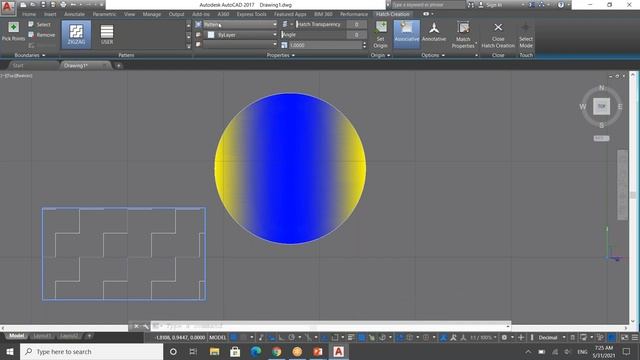The image size is (640, 360).
Task: Click the Remove boundary objects button
Action: click(x=42, y=35)
